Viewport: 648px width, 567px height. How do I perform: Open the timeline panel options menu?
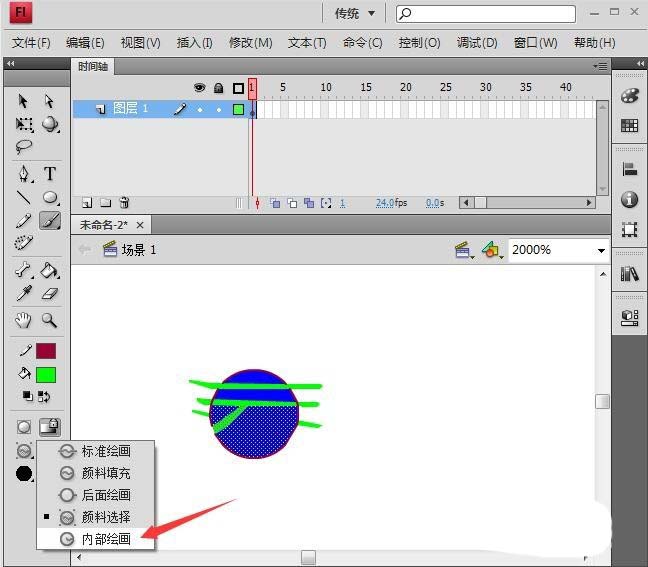click(601, 66)
